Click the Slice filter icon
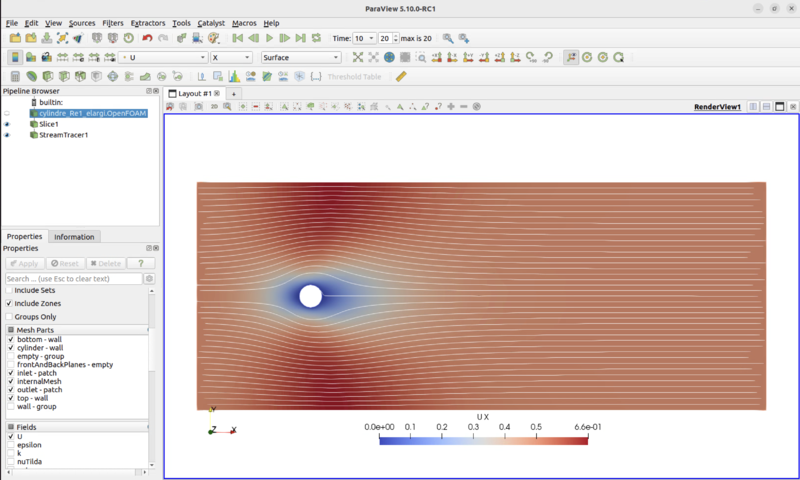 pyautogui.click(x=64, y=77)
